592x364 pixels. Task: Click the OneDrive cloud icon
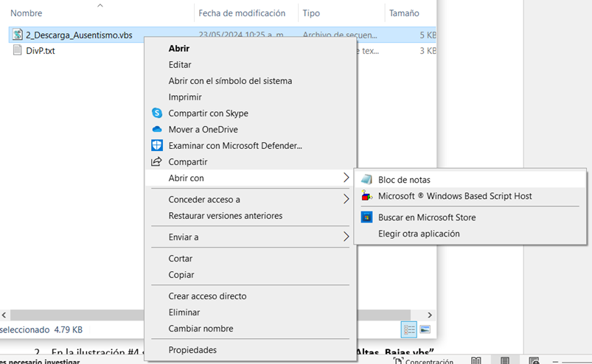tap(156, 130)
